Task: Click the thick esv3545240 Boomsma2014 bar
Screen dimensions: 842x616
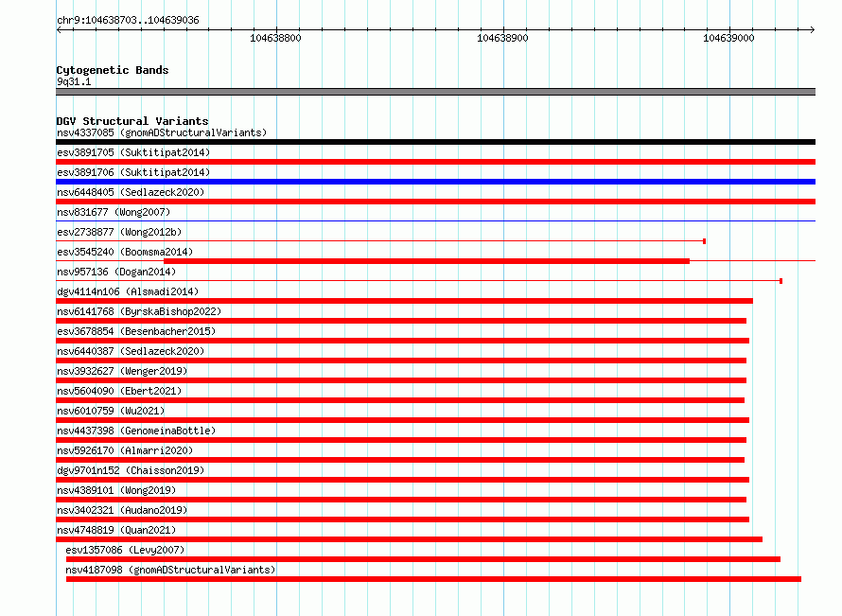Action: tap(427, 261)
